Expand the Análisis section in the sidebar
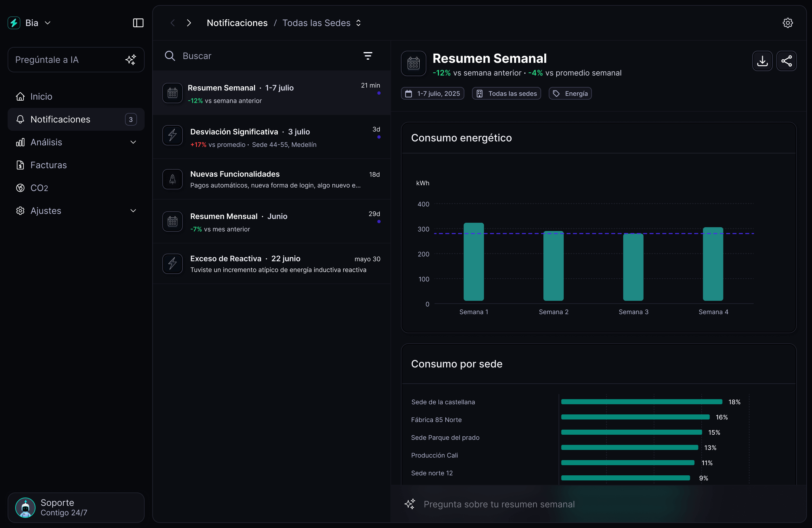Image resolution: width=812 pixels, height=528 pixels. coord(133,142)
